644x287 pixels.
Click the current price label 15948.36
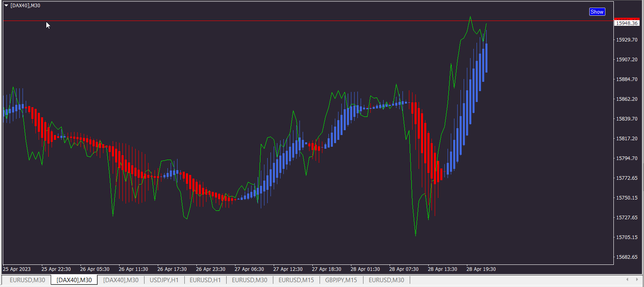(627, 23)
